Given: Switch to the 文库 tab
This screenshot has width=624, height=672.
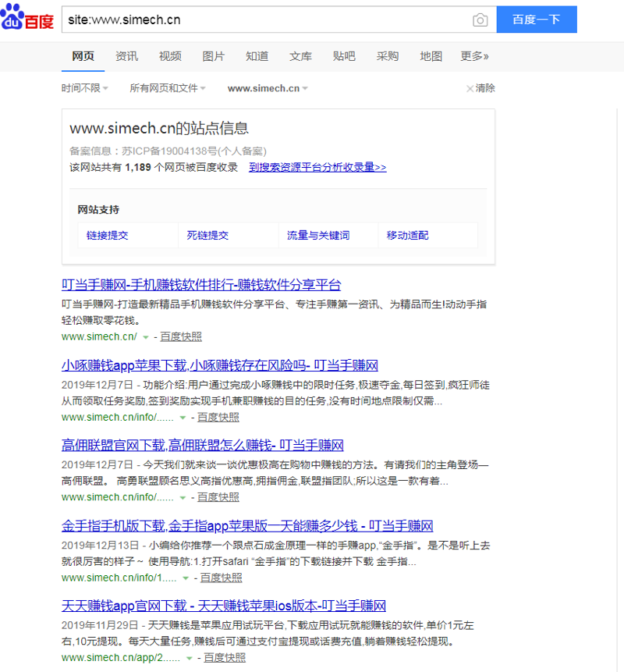Looking at the screenshot, I should 300,56.
